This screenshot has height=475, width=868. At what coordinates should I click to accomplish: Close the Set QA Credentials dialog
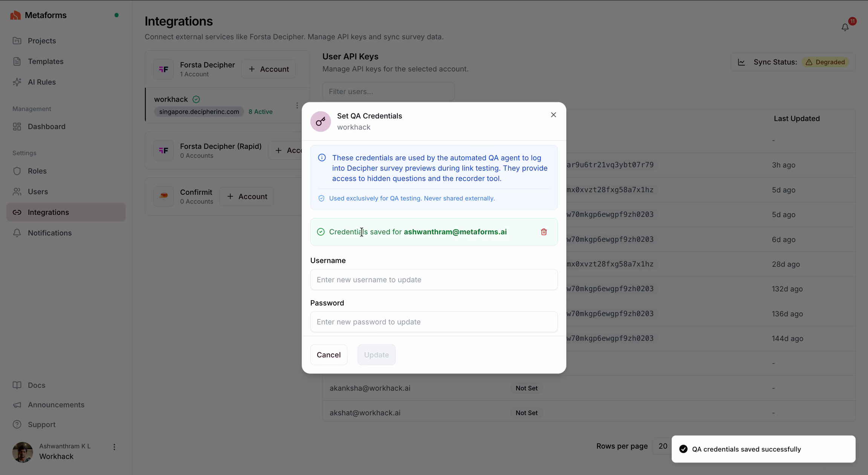coord(553,115)
